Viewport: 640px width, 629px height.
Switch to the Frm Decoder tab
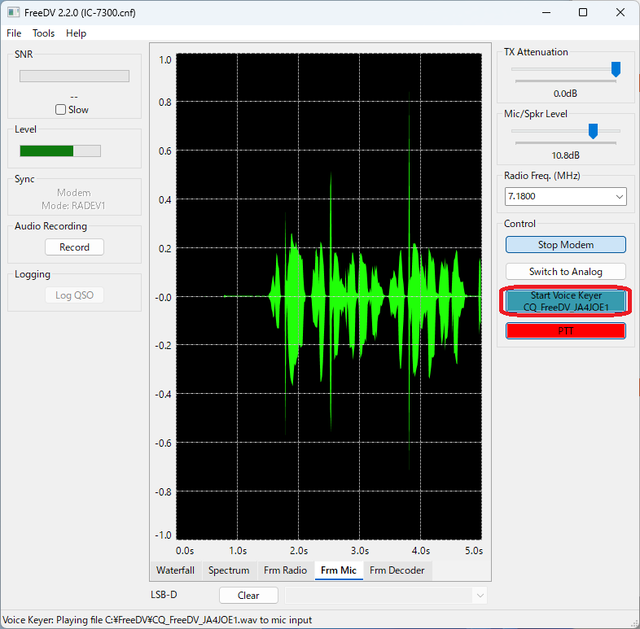pos(397,570)
